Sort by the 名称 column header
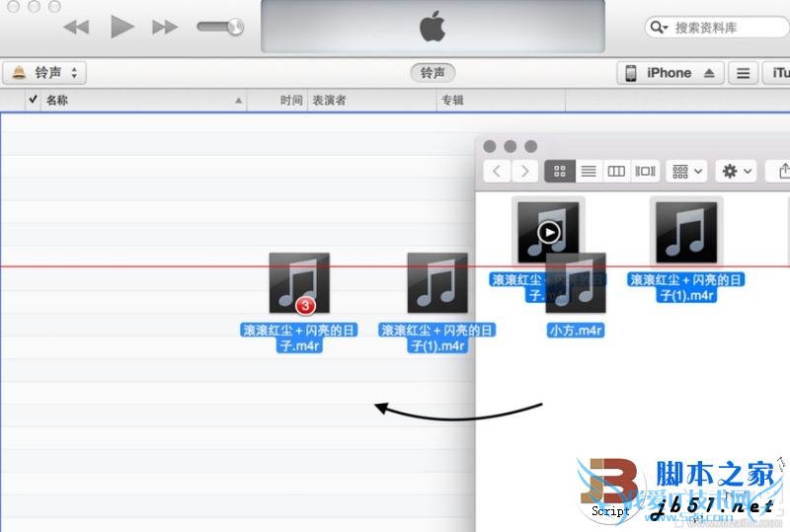790x532 pixels. click(143, 101)
